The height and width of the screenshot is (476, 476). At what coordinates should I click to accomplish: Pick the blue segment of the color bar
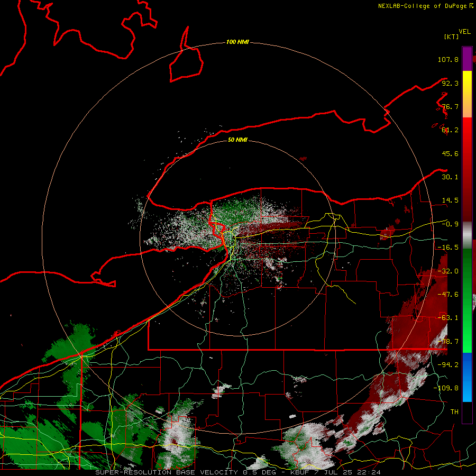467,377
